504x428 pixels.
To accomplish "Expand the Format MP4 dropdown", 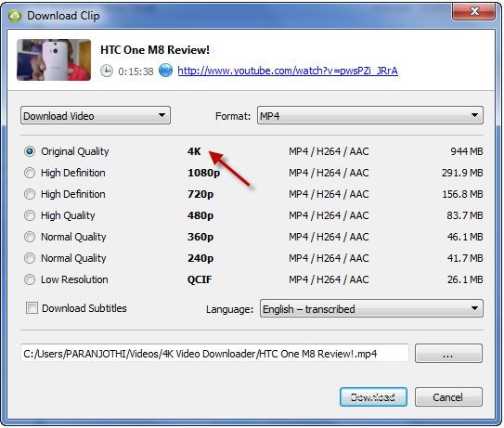I will point(370,115).
